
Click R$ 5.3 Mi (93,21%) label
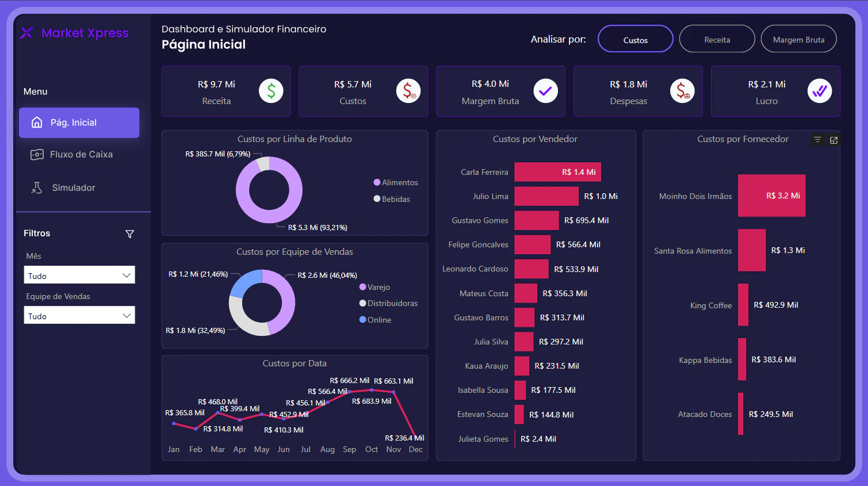pos(318,228)
